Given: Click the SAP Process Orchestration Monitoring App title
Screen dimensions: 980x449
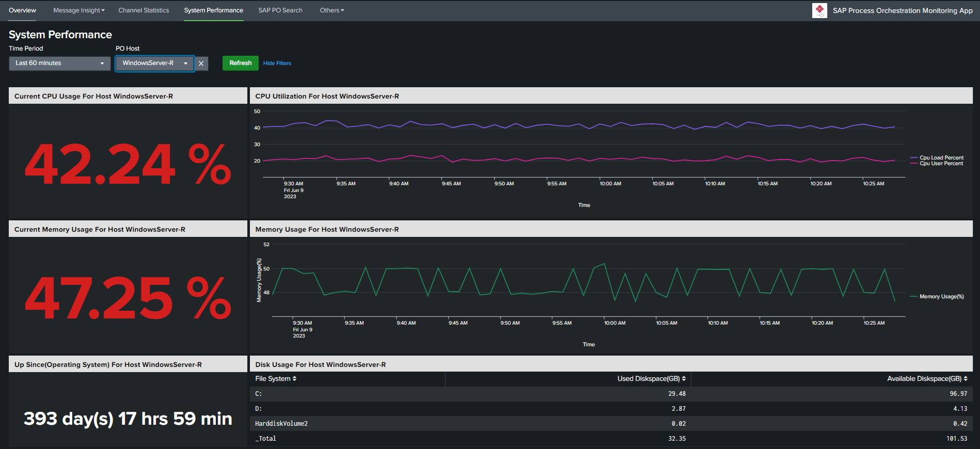Looking at the screenshot, I should point(903,10).
